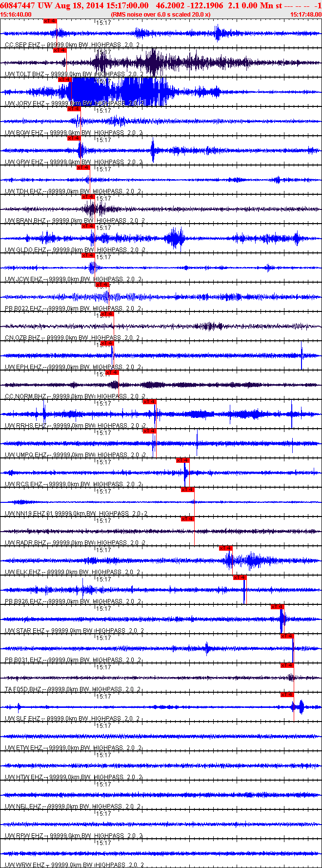Click the red pick flag on UW.RRHS trace

[x=150, y=402]
